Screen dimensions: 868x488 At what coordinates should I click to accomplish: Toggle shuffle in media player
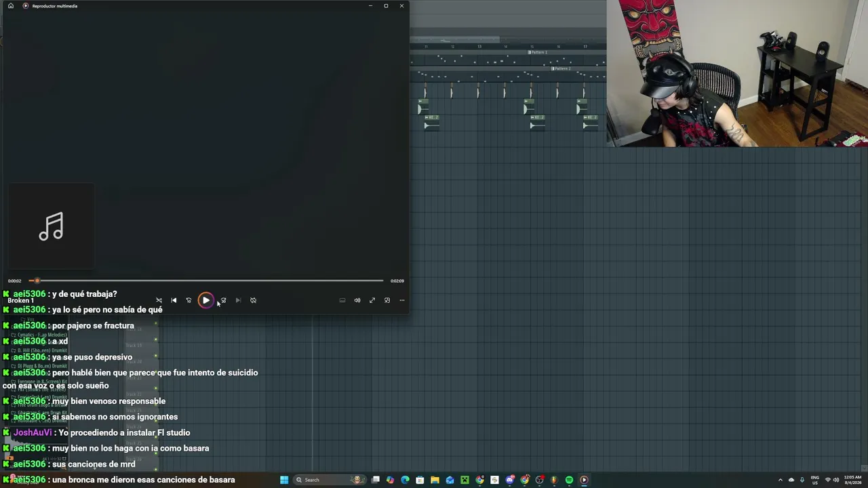159,300
